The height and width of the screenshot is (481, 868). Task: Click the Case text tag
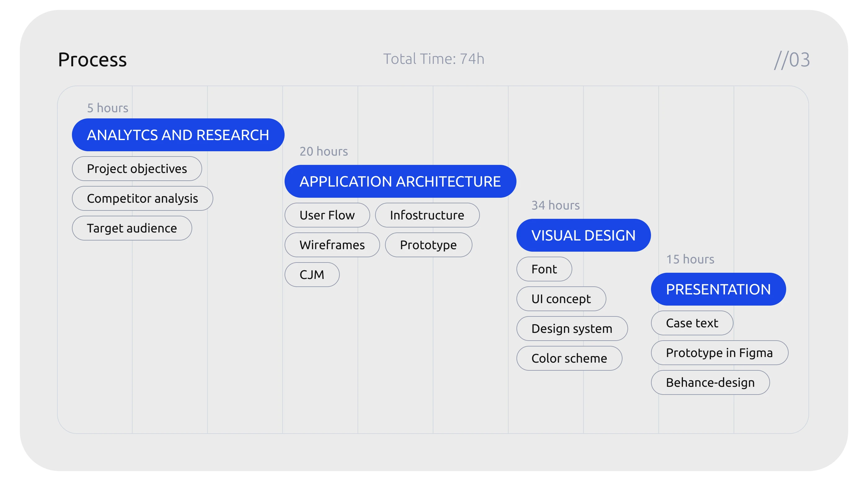pyautogui.click(x=692, y=323)
